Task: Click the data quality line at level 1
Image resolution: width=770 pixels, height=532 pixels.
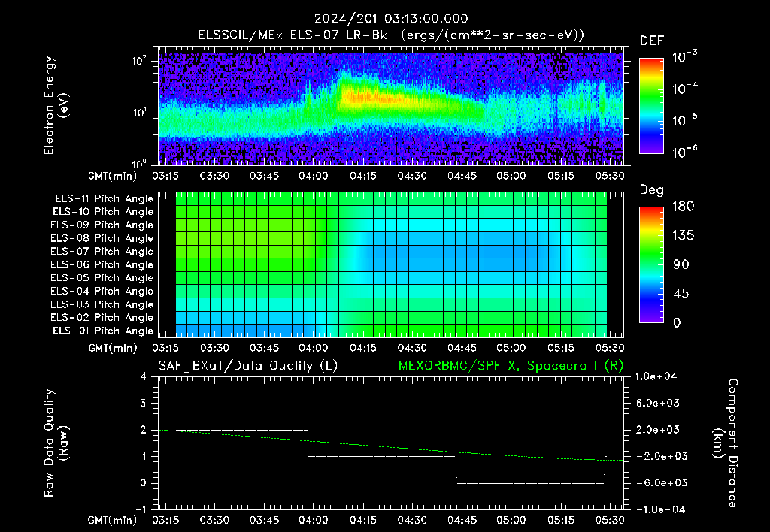Action: click(x=382, y=456)
